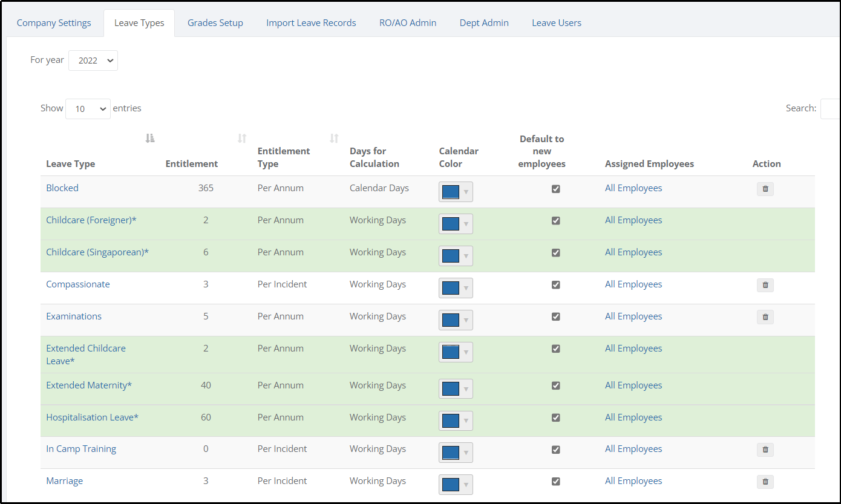Screen dimensions: 841x504
Task: Open Childcare (Foreigner)* leave type
Action: click(91, 220)
